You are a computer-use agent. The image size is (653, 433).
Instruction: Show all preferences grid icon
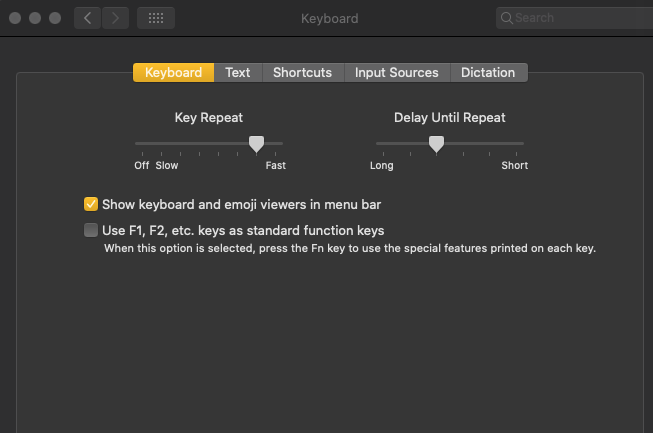155,18
